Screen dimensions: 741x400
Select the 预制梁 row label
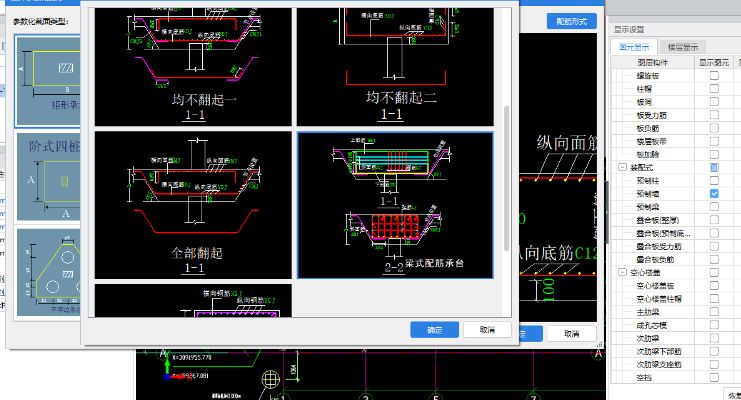click(647, 207)
